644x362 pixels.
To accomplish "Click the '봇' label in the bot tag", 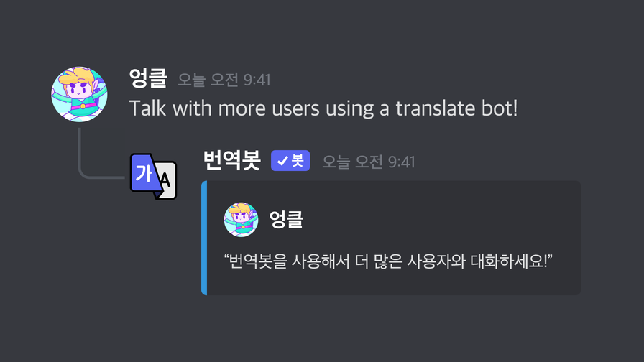I will 298,160.
